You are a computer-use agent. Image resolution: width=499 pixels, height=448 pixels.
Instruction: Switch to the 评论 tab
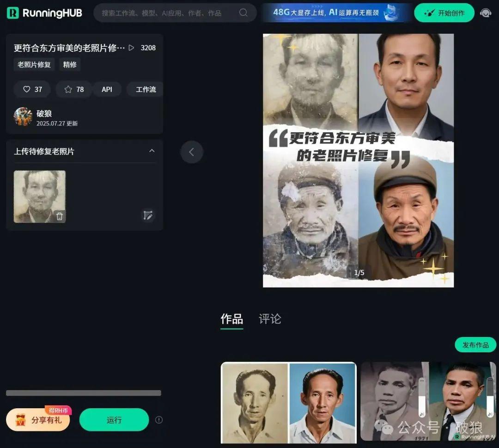pyautogui.click(x=270, y=319)
